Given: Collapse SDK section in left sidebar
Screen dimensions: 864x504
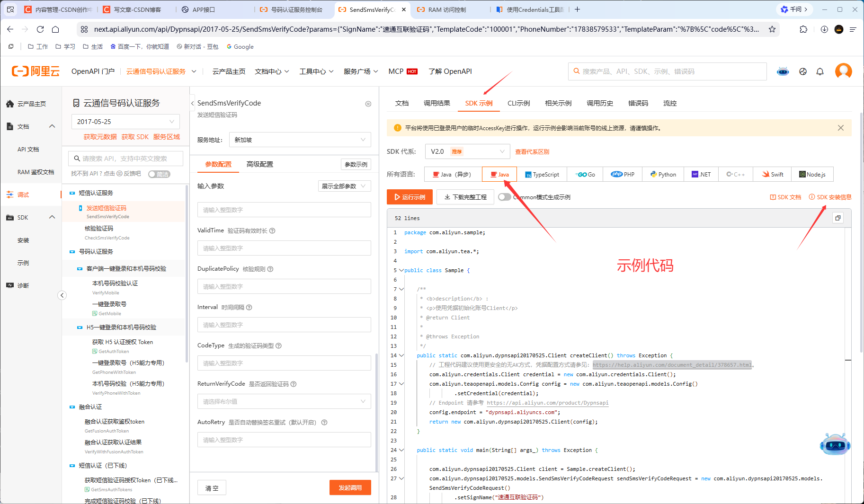Looking at the screenshot, I should pos(52,217).
